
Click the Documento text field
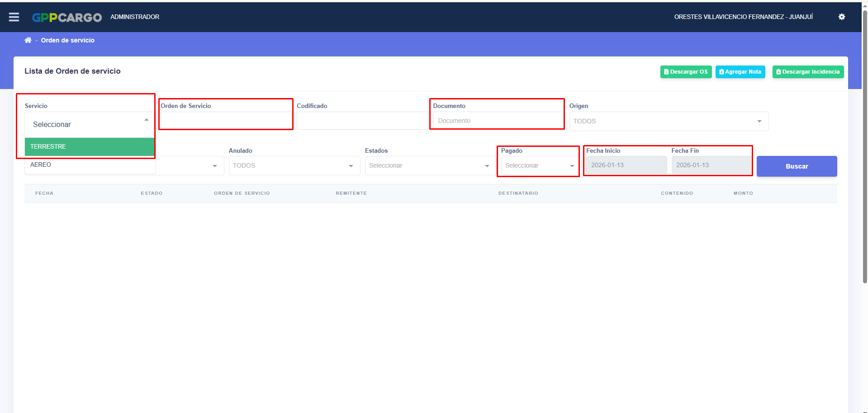click(x=498, y=121)
